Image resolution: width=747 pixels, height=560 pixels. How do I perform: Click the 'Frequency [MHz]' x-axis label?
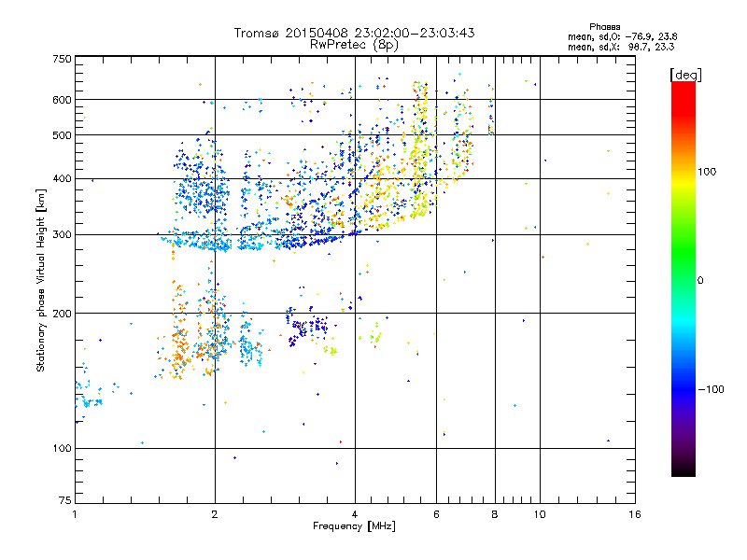(x=354, y=525)
